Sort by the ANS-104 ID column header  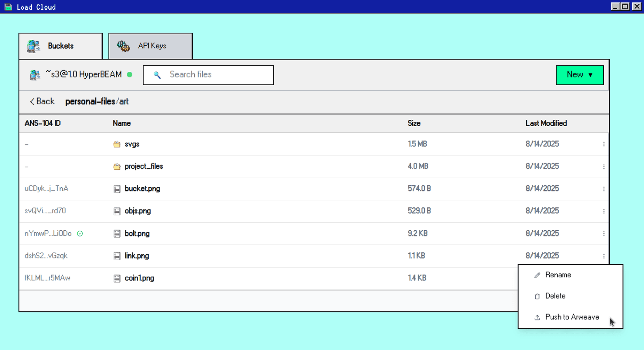[42, 123]
